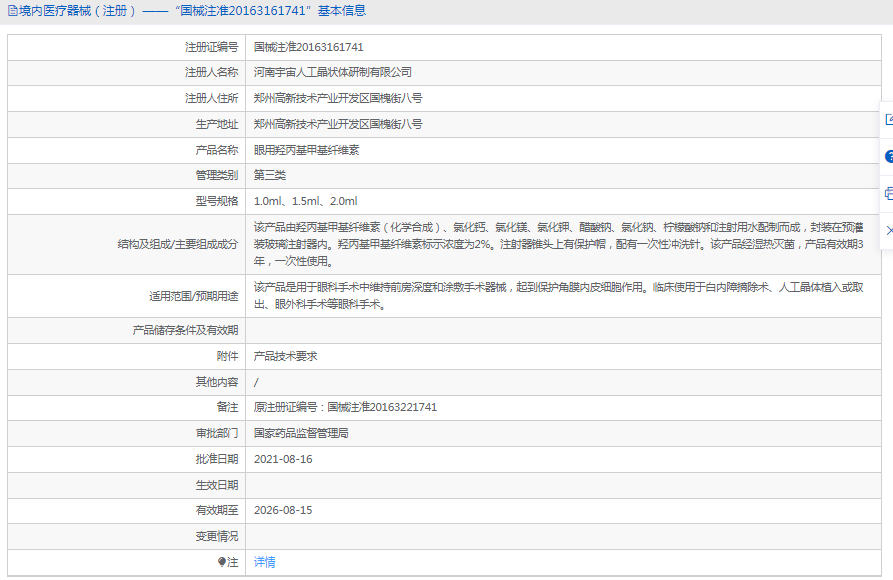Close the floating side toolbar with X
Viewport: 893px width, 580px height.
click(888, 231)
